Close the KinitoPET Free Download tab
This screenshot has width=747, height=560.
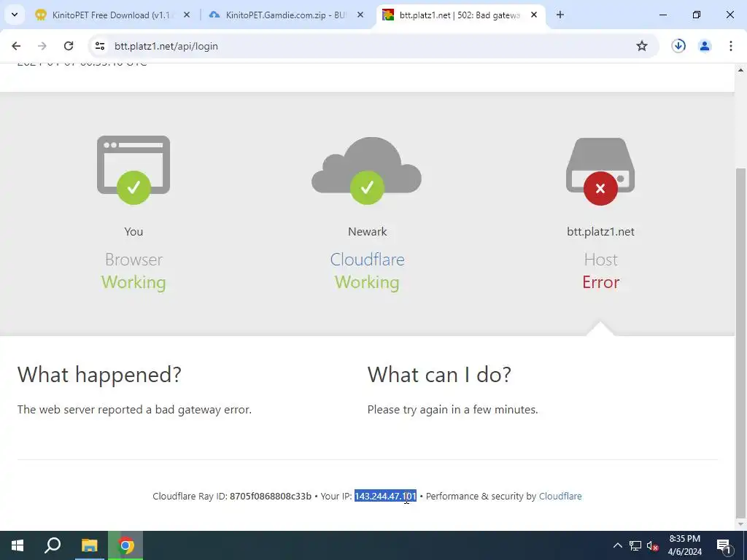[187, 15]
